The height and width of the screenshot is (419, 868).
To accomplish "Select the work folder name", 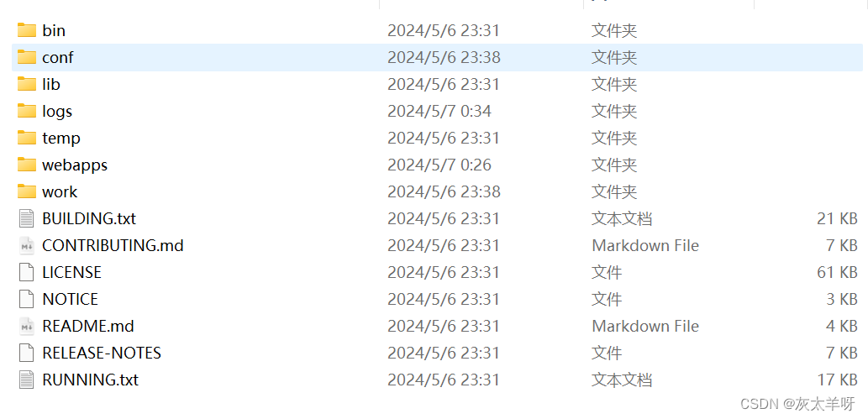I will [x=59, y=192].
